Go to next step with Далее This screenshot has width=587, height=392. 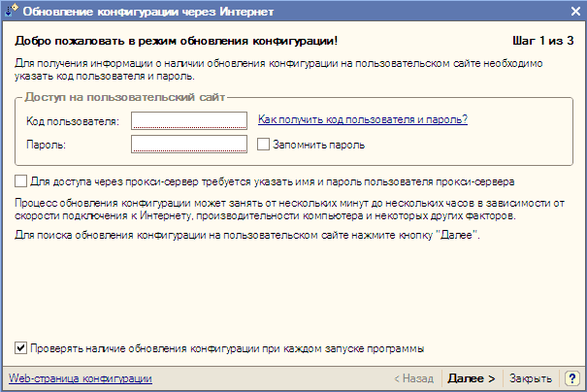(472, 378)
